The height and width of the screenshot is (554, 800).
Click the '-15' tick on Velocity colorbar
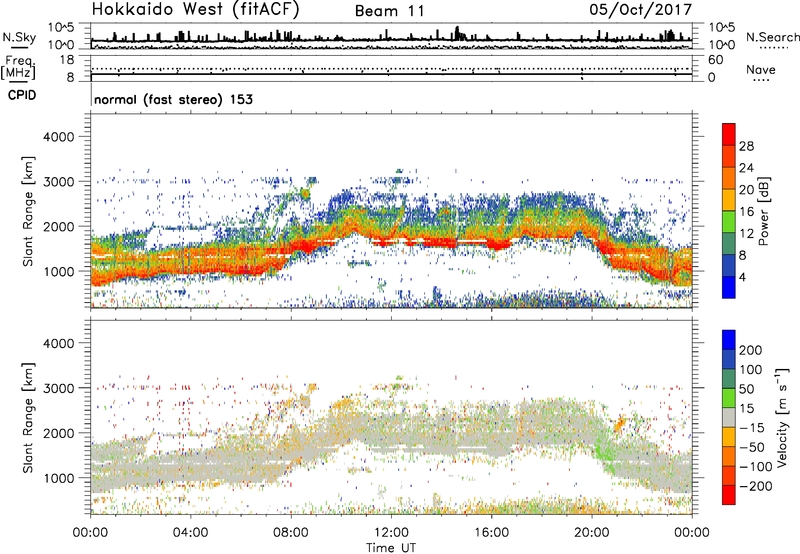point(752,428)
